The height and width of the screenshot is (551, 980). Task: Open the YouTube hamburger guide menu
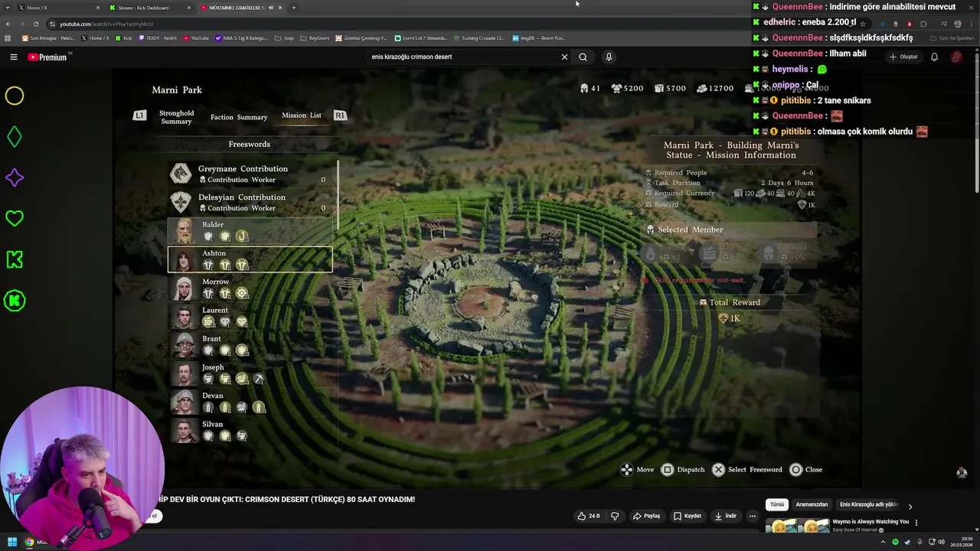pyautogui.click(x=13, y=57)
